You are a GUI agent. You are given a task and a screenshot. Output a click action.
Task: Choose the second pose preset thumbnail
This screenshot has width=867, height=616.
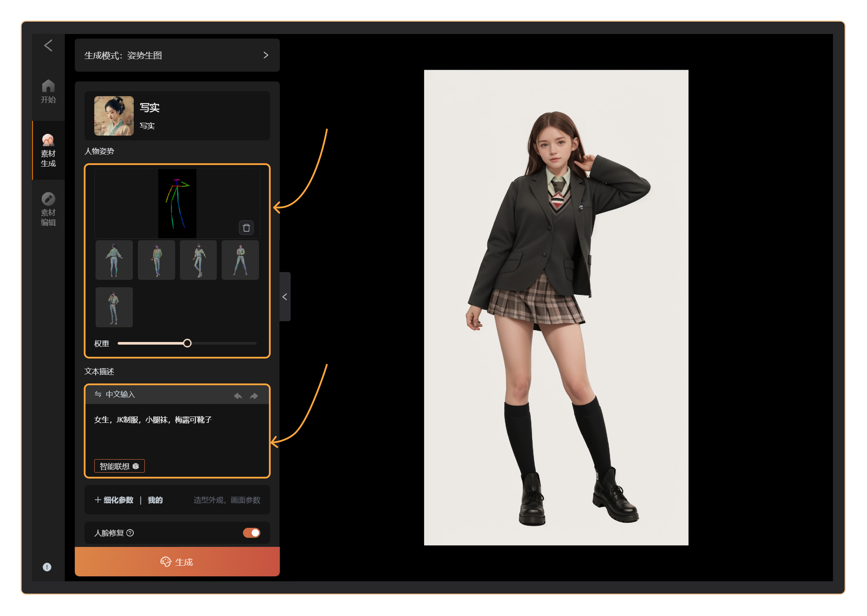pyautogui.click(x=156, y=260)
